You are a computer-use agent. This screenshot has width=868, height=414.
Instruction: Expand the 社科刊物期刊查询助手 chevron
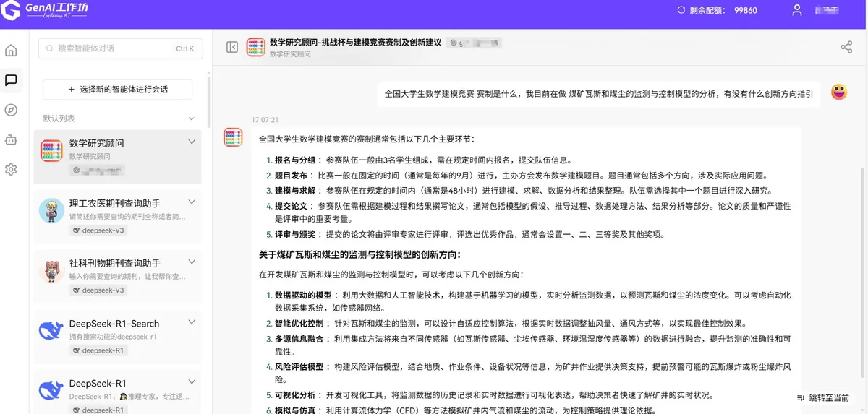(x=192, y=262)
